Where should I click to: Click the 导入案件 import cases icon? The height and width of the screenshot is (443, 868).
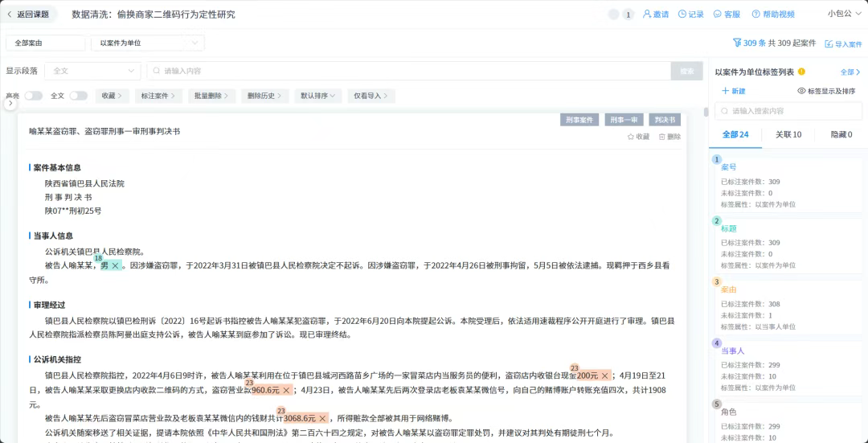pyautogui.click(x=829, y=44)
